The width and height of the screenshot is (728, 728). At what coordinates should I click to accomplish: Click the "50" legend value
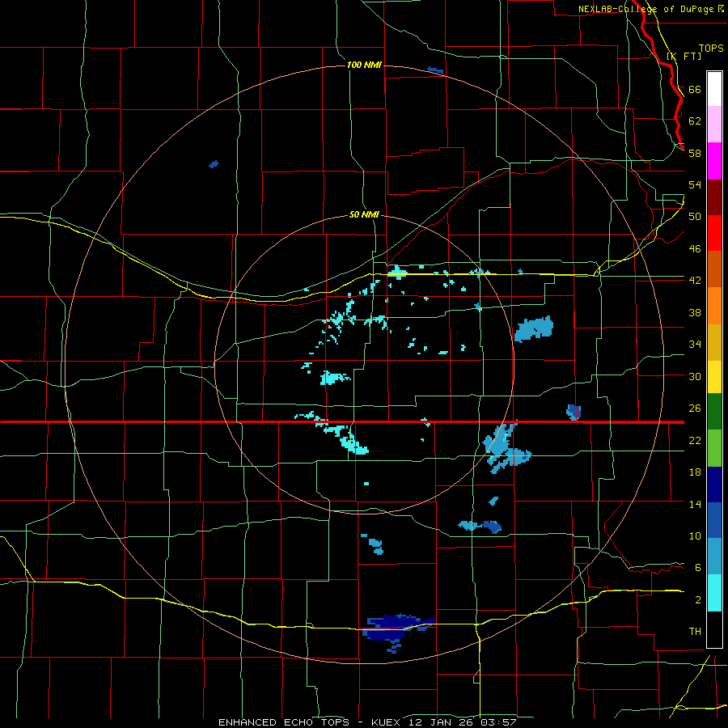(x=695, y=217)
